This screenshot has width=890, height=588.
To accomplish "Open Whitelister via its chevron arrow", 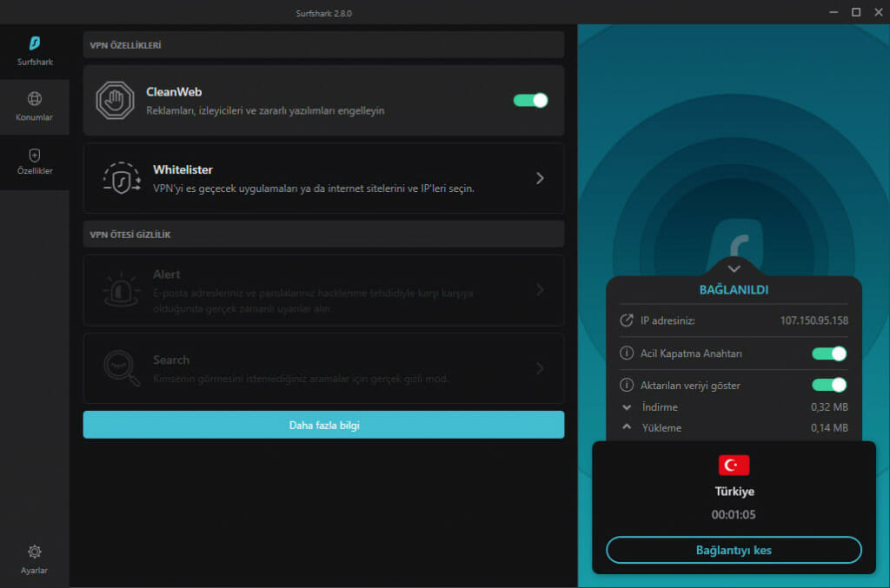I will (x=540, y=178).
